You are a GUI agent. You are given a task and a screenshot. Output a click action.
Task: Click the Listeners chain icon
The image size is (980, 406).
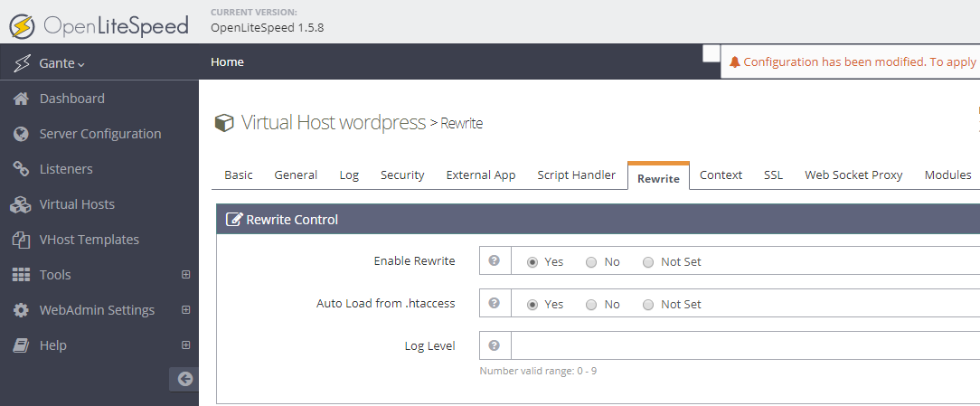tap(22, 169)
